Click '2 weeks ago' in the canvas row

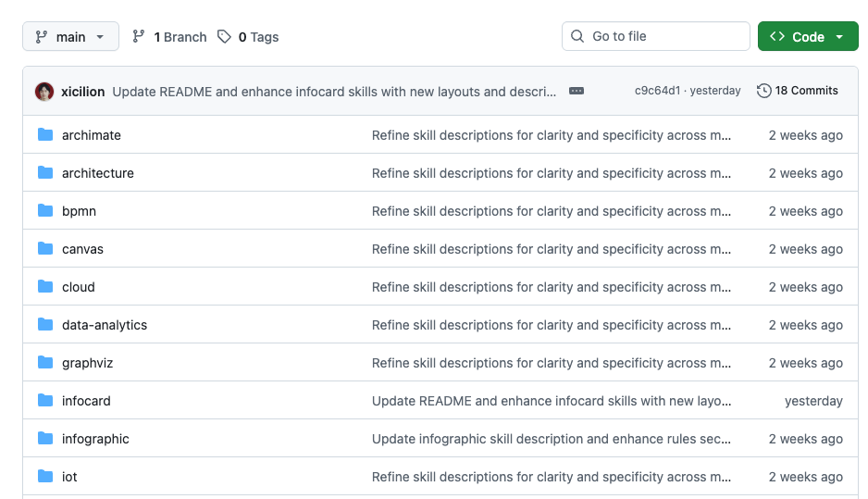[x=806, y=249]
